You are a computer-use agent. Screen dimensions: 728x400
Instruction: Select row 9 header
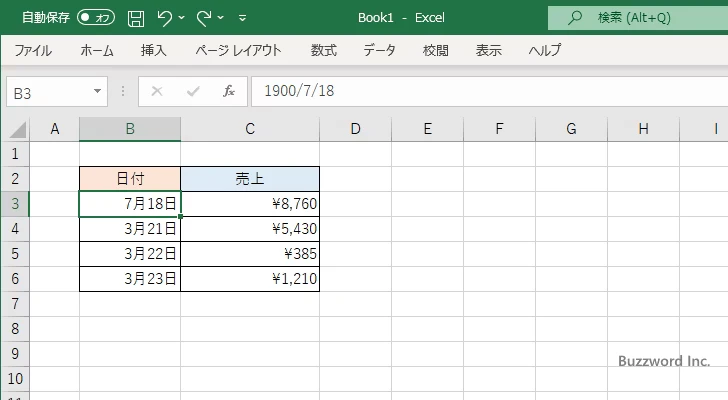click(x=15, y=354)
